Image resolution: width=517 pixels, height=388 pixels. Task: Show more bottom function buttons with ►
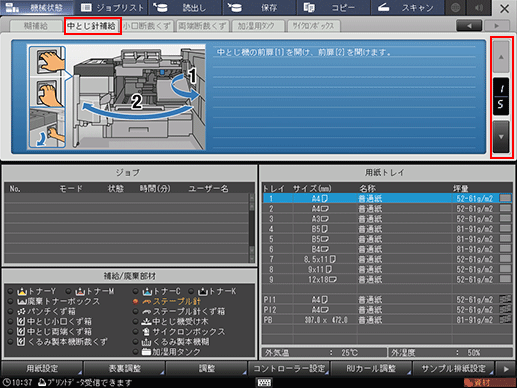click(506, 369)
